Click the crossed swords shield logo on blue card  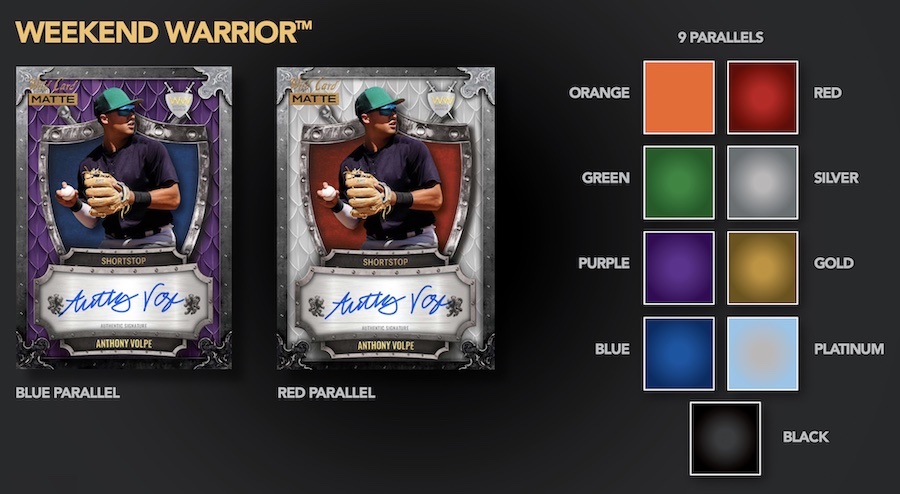click(x=179, y=101)
